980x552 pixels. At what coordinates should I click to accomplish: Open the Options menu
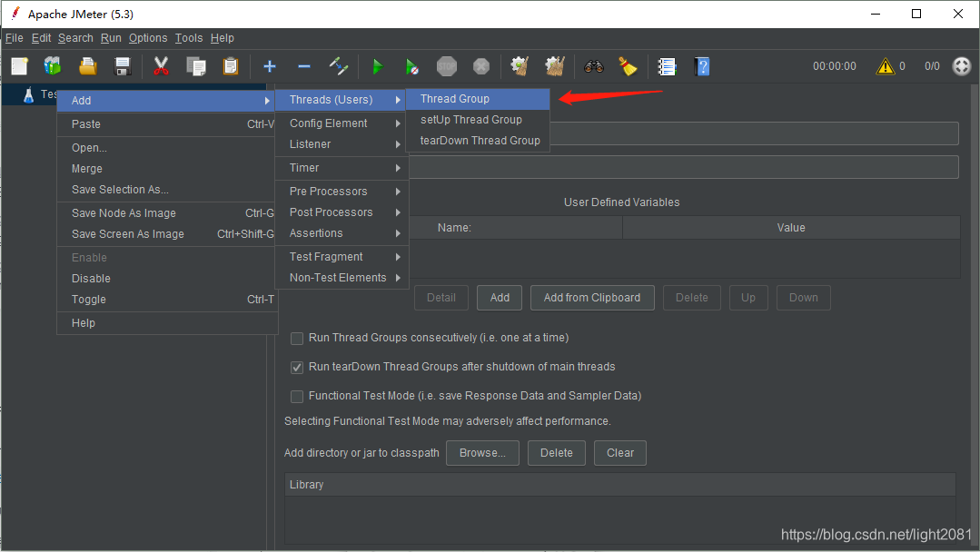tap(148, 38)
